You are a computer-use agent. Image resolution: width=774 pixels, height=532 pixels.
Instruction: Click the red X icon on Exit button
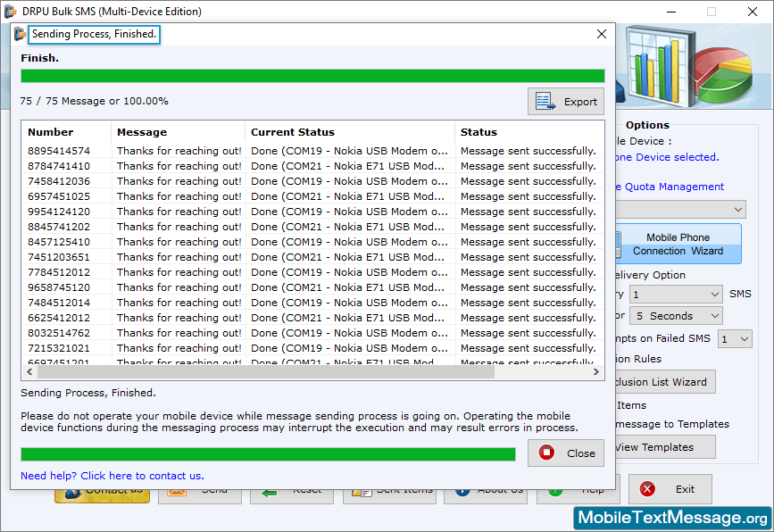tap(647, 489)
